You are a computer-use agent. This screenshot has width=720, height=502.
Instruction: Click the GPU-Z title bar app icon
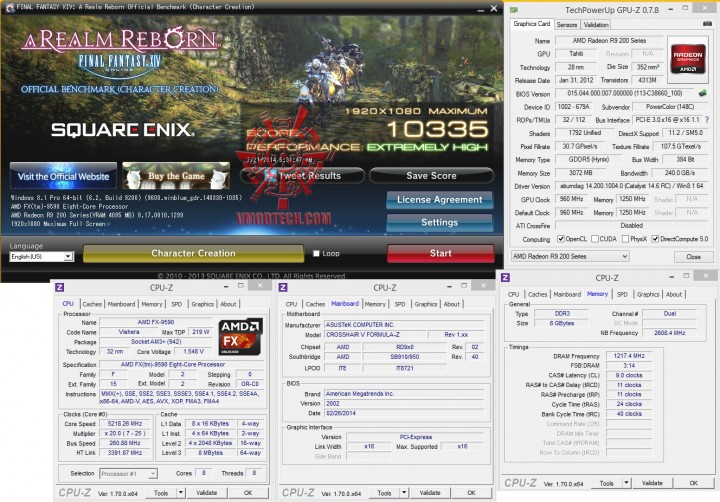(x=514, y=10)
